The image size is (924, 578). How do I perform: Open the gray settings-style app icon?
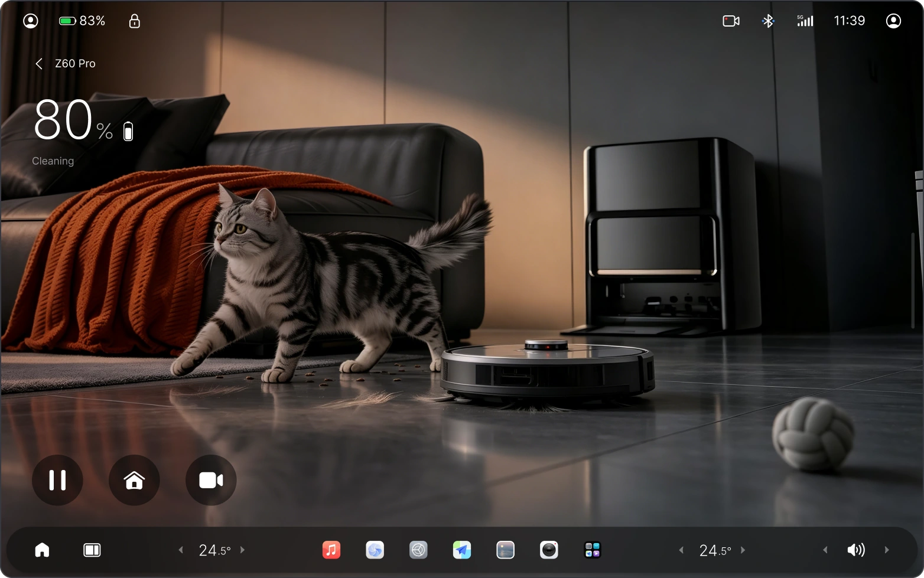click(x=418, y=550)
